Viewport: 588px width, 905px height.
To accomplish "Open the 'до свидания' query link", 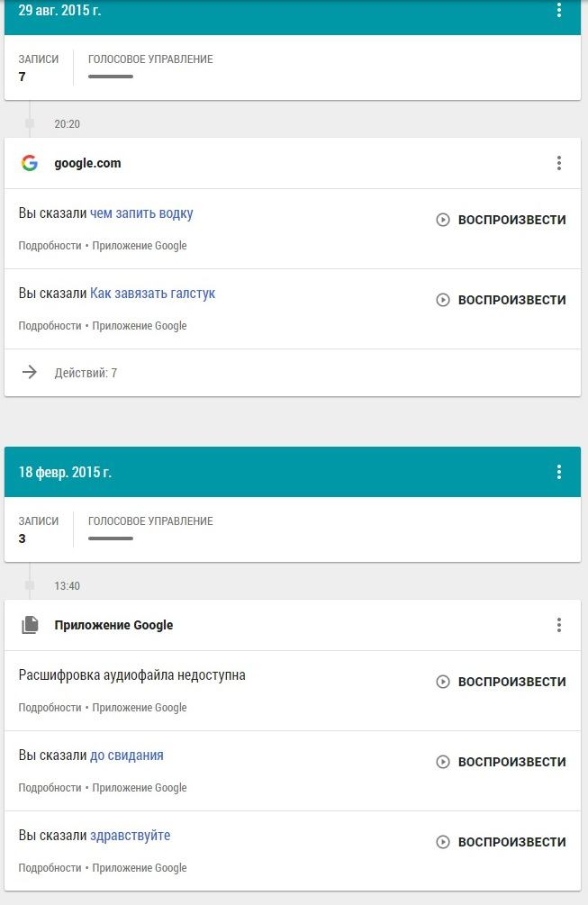I will 127,756.
